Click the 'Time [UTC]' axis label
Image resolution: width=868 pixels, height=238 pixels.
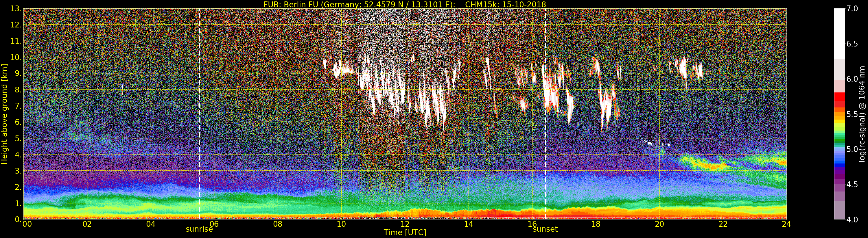coord(405,232)
